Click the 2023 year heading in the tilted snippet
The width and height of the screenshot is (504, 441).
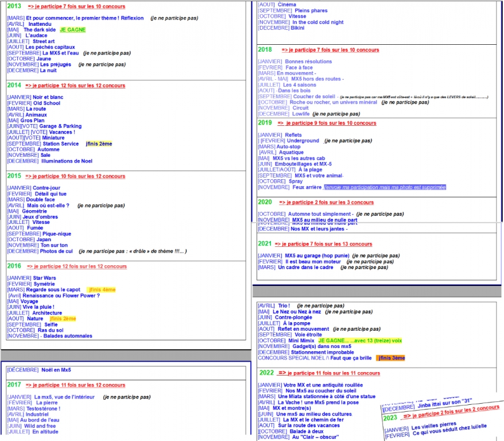coord(390,418)
